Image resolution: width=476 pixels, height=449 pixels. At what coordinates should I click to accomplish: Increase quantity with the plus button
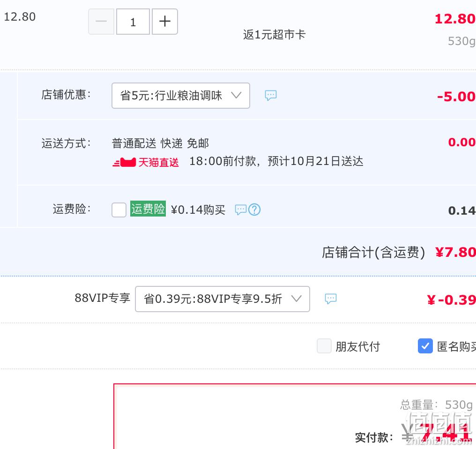(165, 22)
